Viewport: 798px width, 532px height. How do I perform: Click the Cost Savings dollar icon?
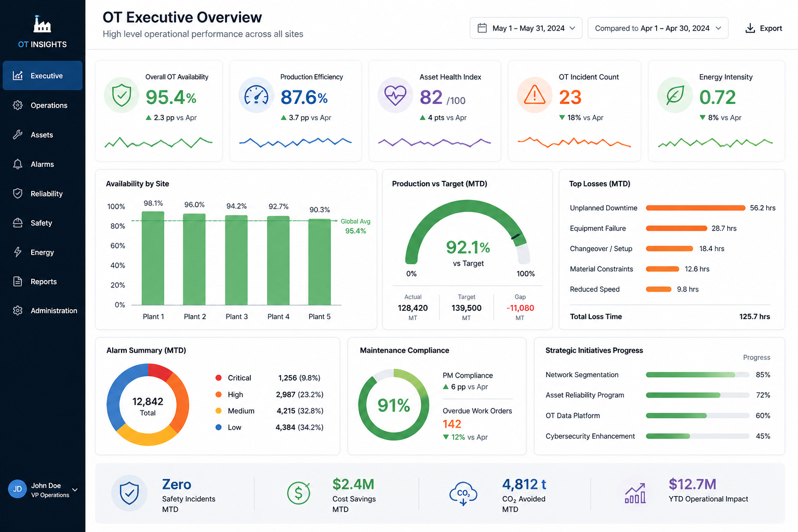tap(299, 493)
